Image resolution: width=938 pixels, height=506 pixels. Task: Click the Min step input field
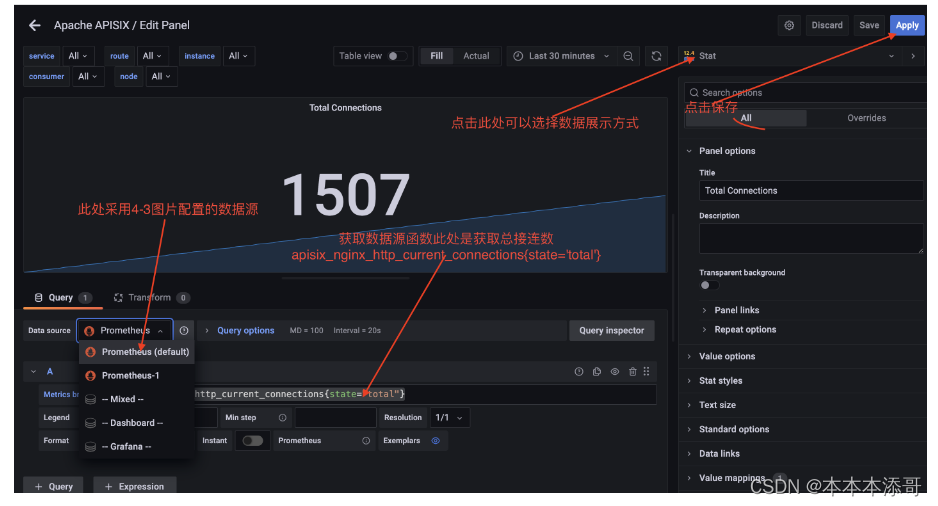[336, 417]
